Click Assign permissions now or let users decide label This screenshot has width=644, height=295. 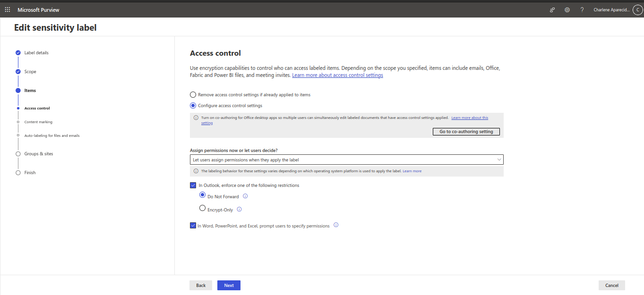(x=234, y=150)
